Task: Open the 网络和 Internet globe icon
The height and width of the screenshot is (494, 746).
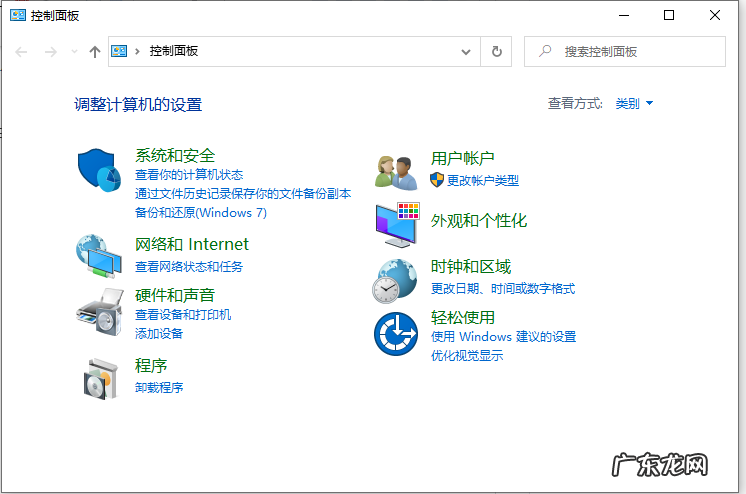Action: (99, 256)
